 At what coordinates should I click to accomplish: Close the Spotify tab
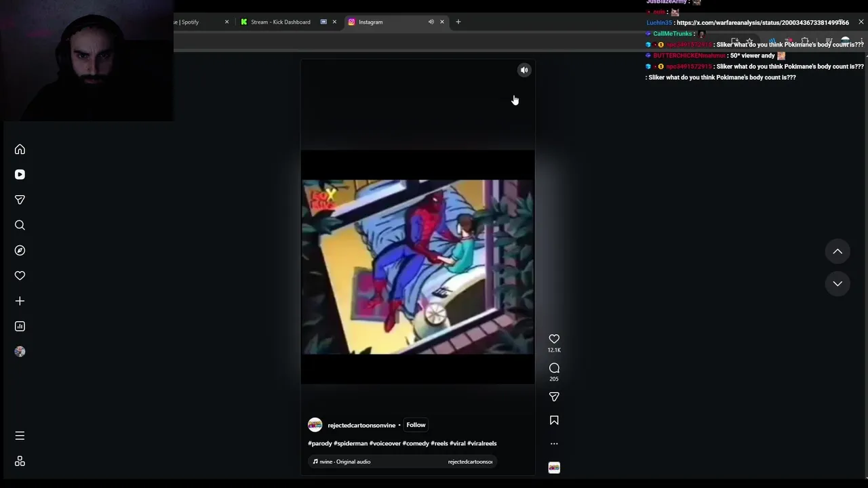226,22
